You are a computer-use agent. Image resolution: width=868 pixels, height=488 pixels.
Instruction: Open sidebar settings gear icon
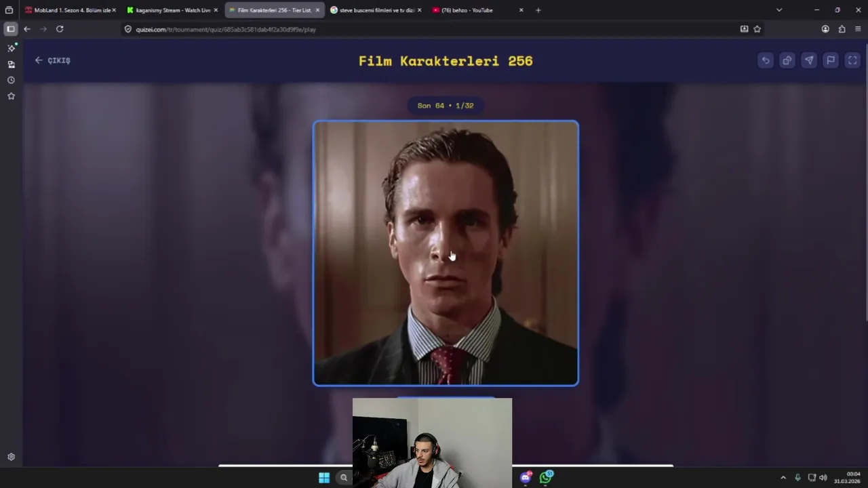click(11, 457)
